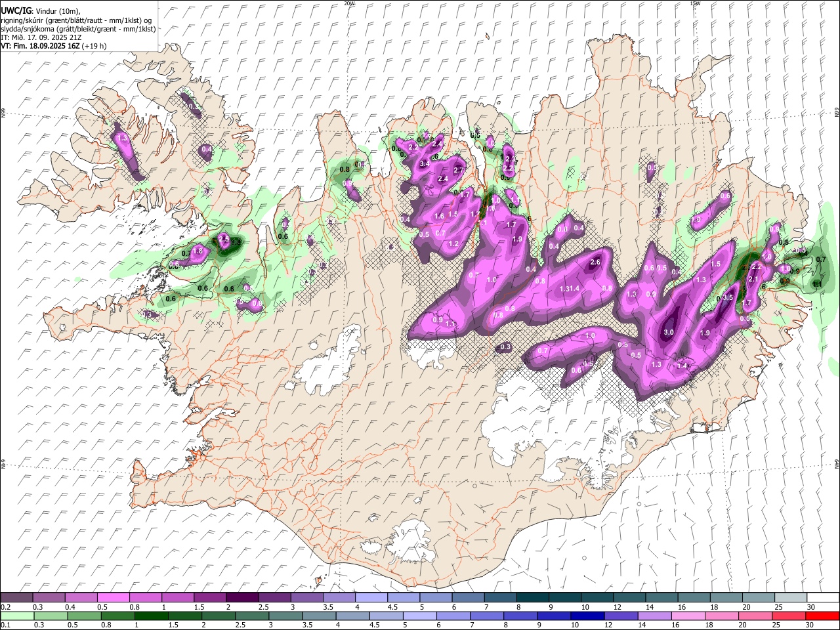Click the '0.1' label in the lower legend row

(x=5, y=625)
